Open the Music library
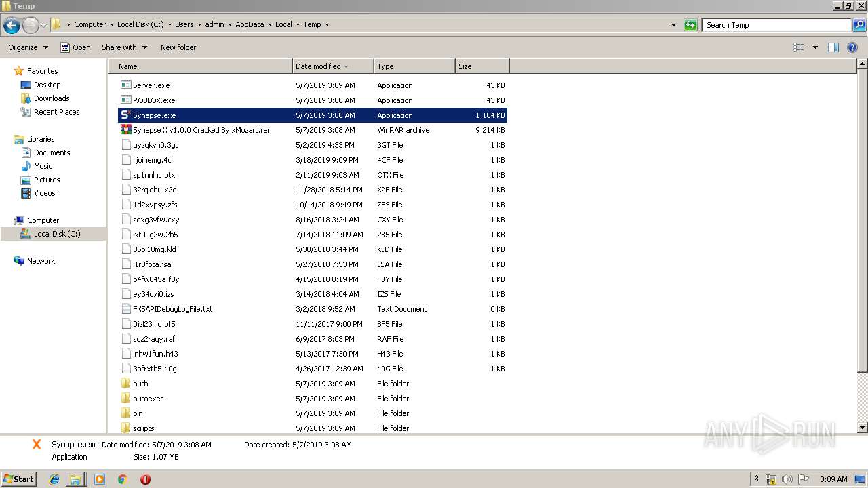This screenshot has width=868, height=488. [x=43, y=166]
